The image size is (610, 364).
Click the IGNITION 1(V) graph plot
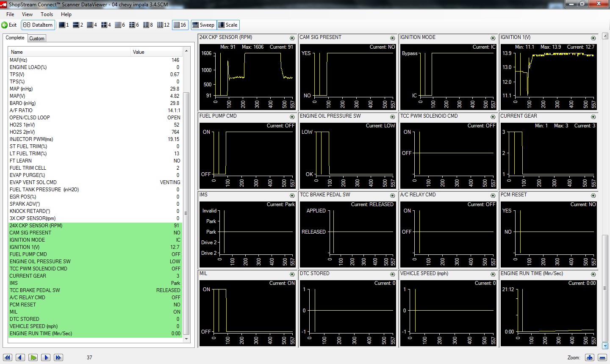tap(549, 76)
